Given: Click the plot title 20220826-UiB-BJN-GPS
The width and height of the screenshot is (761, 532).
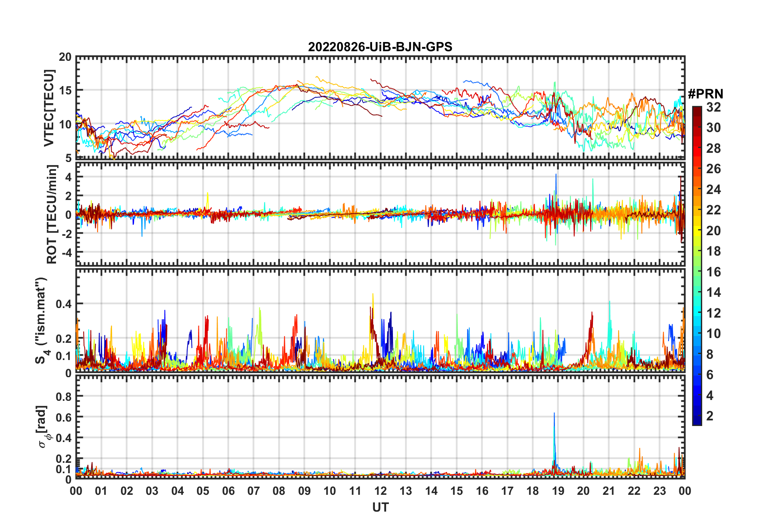Looking at the screenshot, I should coord(380,47).
